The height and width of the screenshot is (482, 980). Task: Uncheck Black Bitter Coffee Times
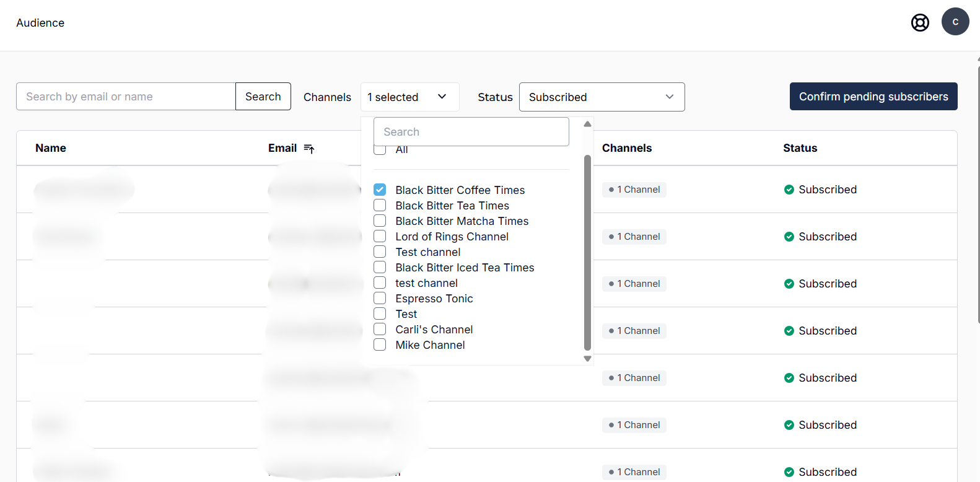pos(380,190)
